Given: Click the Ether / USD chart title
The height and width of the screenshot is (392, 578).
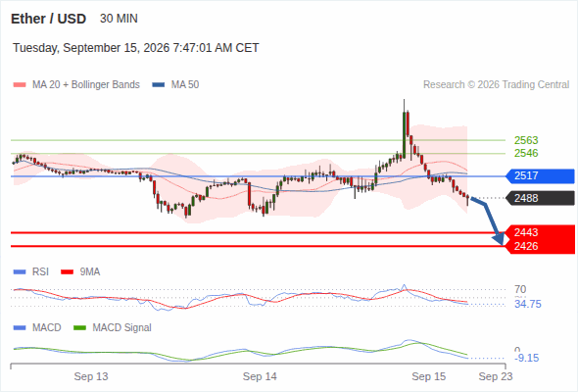Looking at the screenshot, I should tap(48, 19).
